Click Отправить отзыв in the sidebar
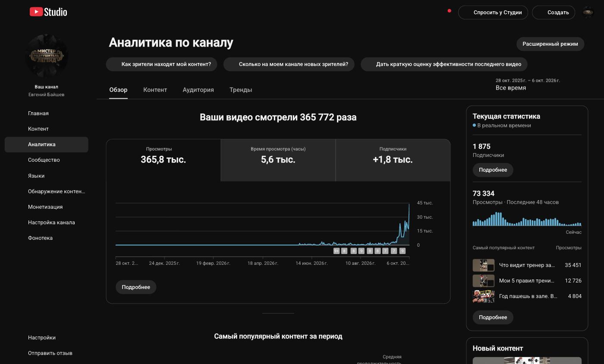Screen dimensions: 604x364 [46, 353]
